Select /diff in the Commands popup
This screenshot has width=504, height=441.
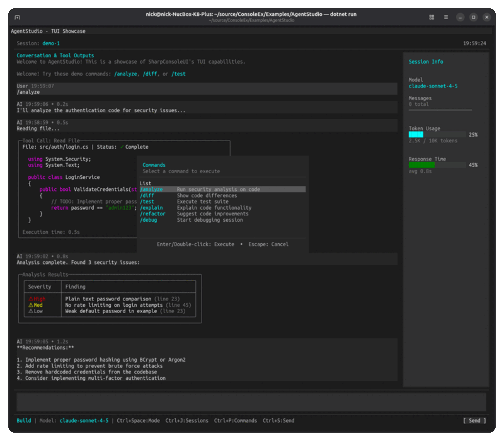click(x=148, y=195)
